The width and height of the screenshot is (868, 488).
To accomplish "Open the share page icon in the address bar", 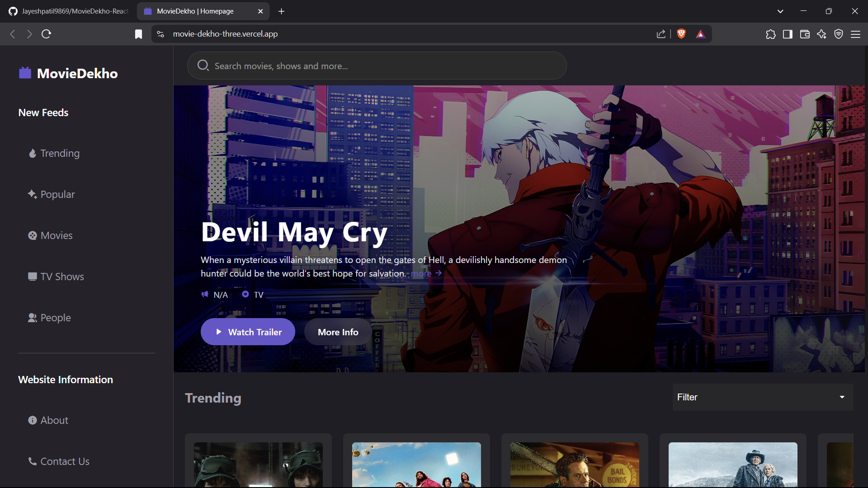I will click(x=661, y=34).
